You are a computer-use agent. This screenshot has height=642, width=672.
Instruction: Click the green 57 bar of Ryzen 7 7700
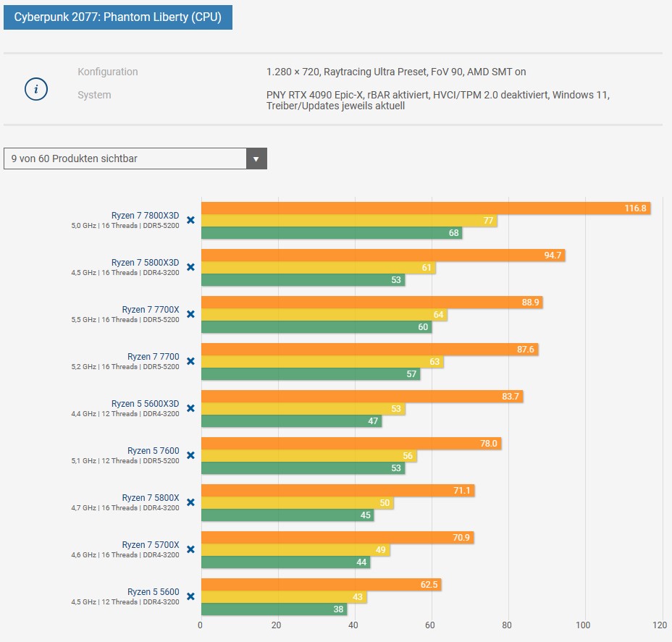point(311,374)
